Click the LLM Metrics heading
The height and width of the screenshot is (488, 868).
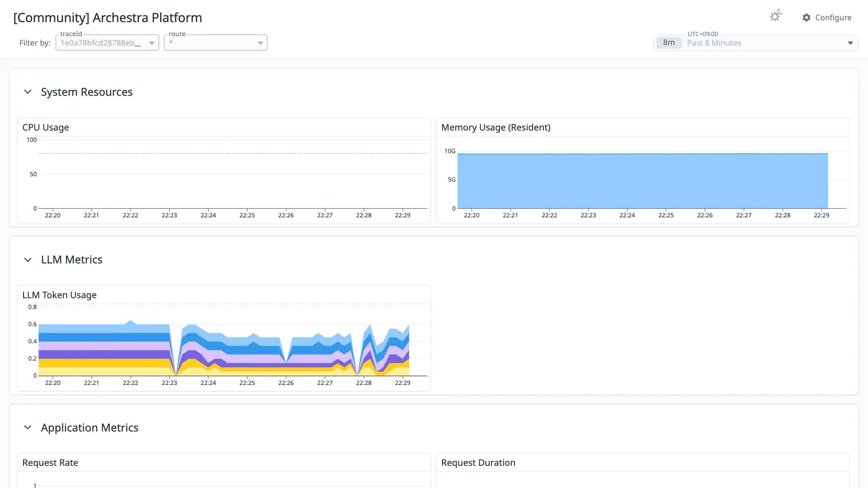tap(71, 260)
